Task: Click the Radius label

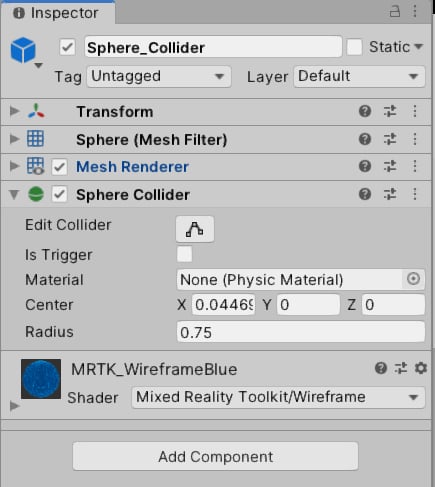Action: click(49, 332)
